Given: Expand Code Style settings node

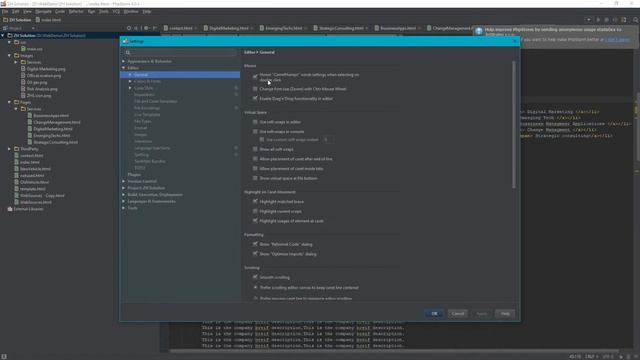Looking at the screenshot, I should 130,88.
